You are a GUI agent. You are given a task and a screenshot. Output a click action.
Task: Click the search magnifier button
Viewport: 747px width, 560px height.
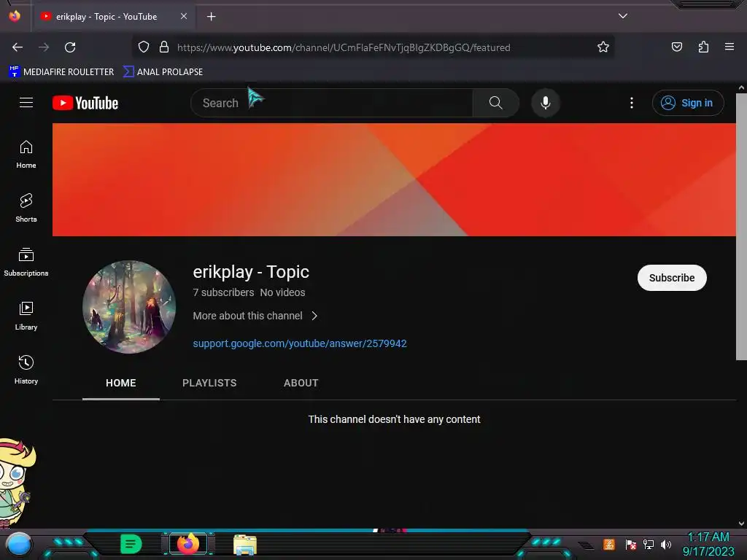click(x=495, y=103)
